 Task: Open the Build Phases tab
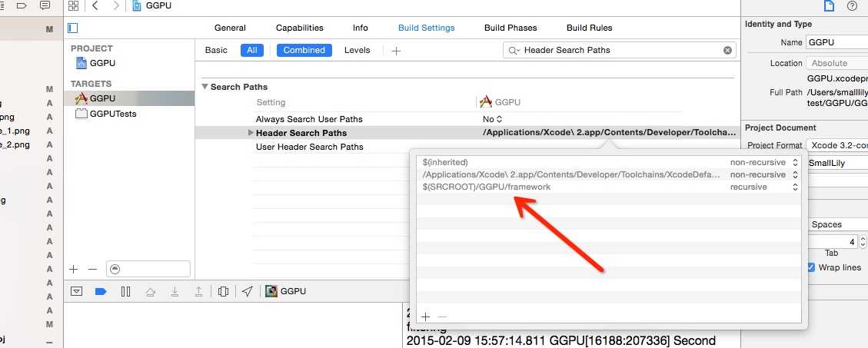[510, 28]
